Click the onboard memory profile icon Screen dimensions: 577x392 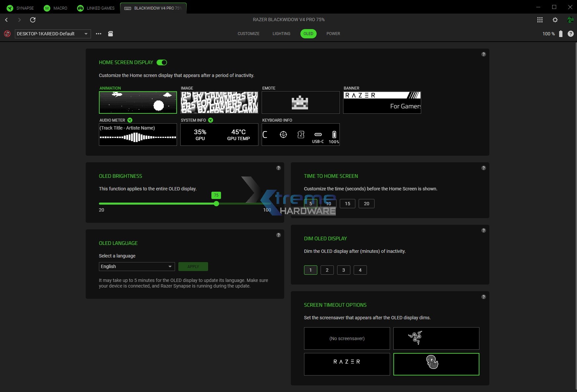(111, 34)
